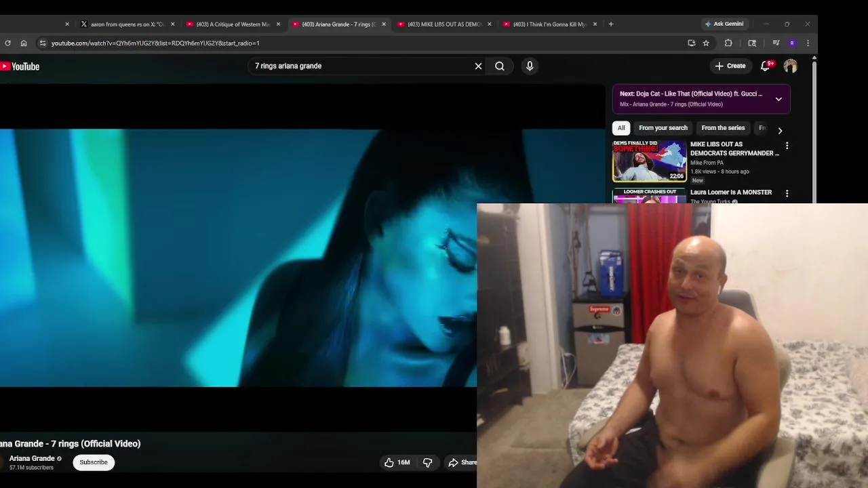Close the Ariana Grande 7 rings tab

[384, 24]
